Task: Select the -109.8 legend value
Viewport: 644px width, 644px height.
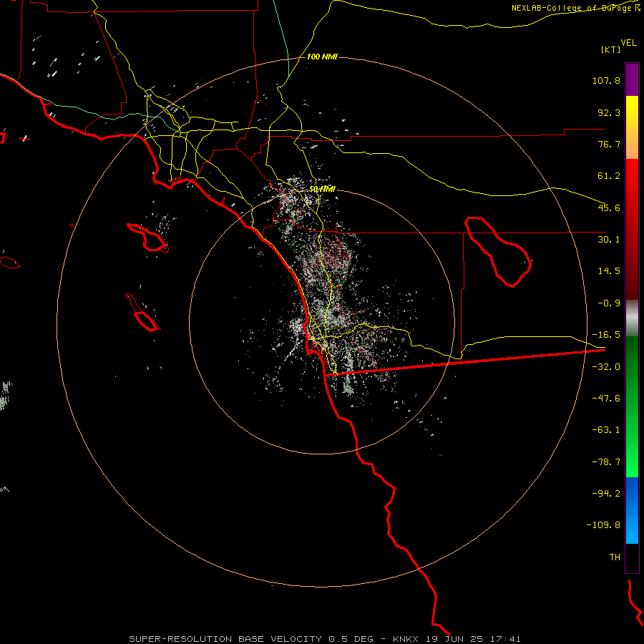Action: [x=603, y=525]
